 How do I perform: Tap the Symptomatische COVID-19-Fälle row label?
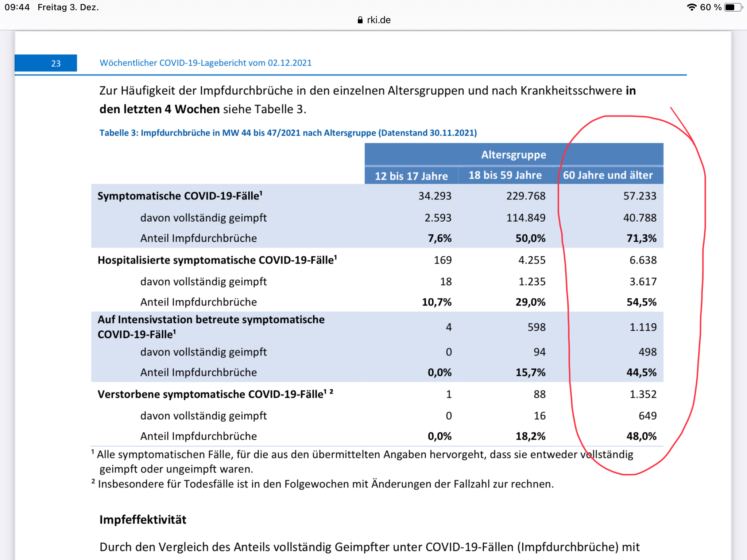(179, 196)
